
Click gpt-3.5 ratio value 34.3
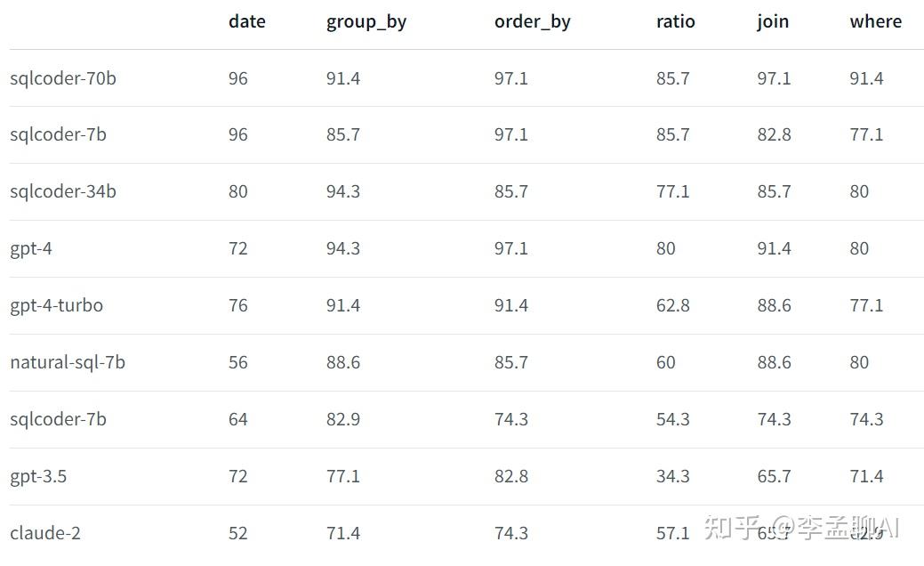point(673,476)
